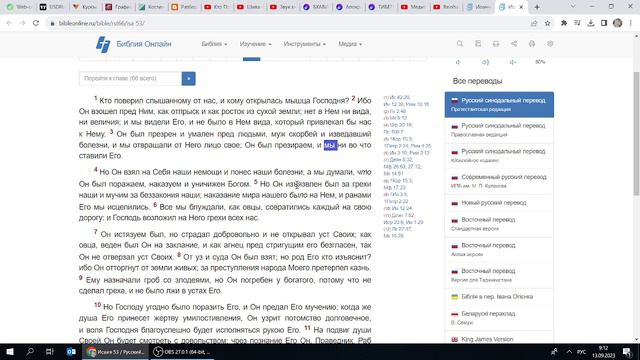Viewport: 640px width, 360px height.
Task: Click the address bar URL
Action: click(102, 23)
